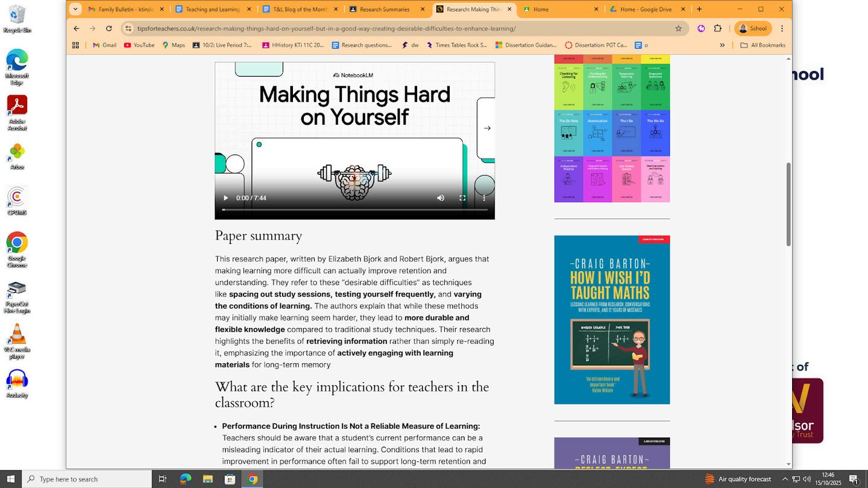Open the Dissertation: PGT Ca... bookmark
868x488 pixels.
click(596, 45)
